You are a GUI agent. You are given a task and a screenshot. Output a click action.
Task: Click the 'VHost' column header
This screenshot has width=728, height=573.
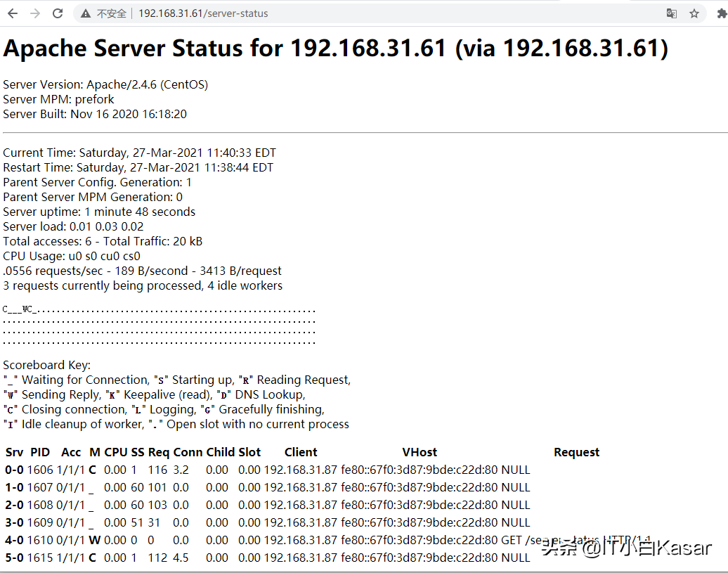(x=420, y=452)
